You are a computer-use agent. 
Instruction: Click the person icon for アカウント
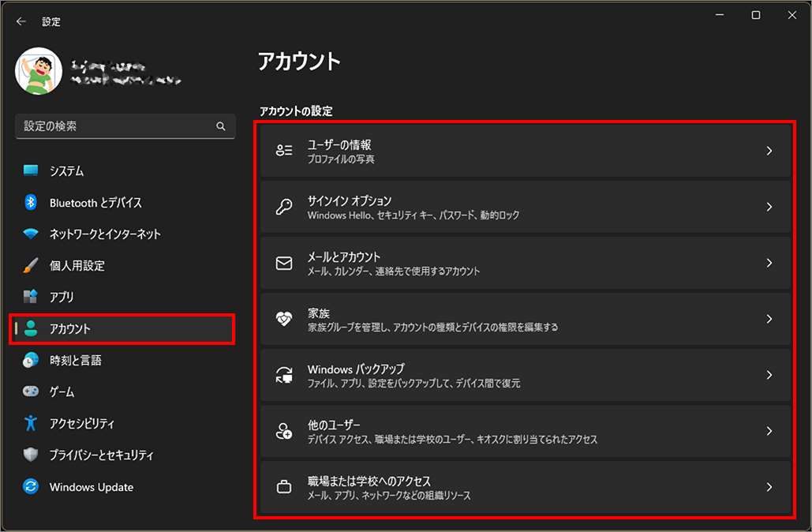point(31,328)
